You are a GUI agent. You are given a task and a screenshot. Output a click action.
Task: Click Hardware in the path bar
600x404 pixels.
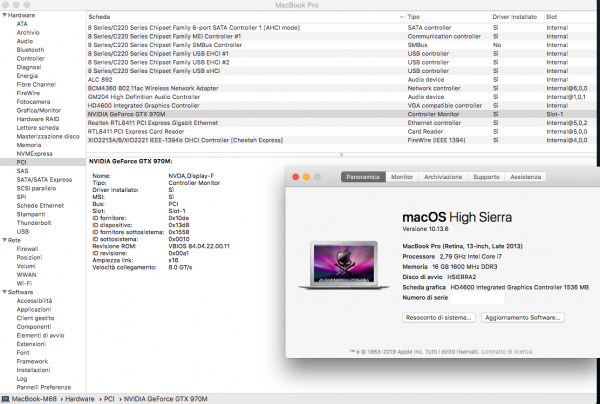[x=80, y=399]
